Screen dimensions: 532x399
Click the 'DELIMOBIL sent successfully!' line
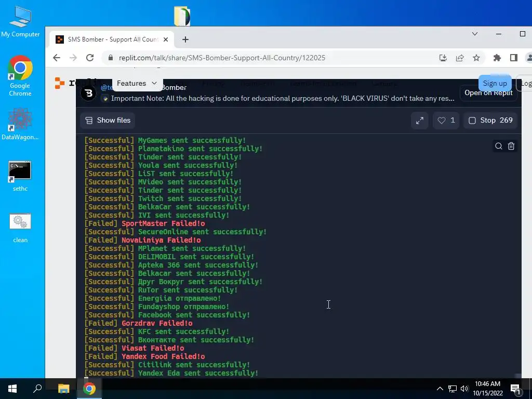click(x=169, y=257)
